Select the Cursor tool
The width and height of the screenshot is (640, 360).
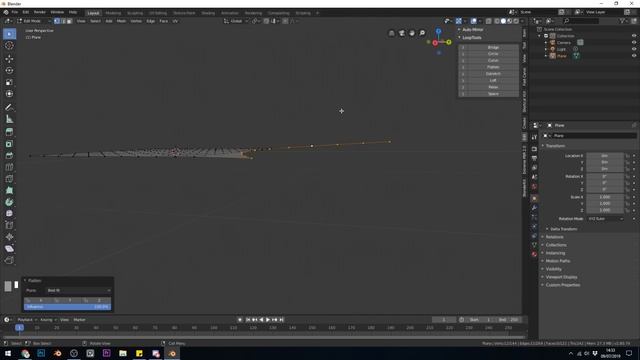[x=9, y=46]
